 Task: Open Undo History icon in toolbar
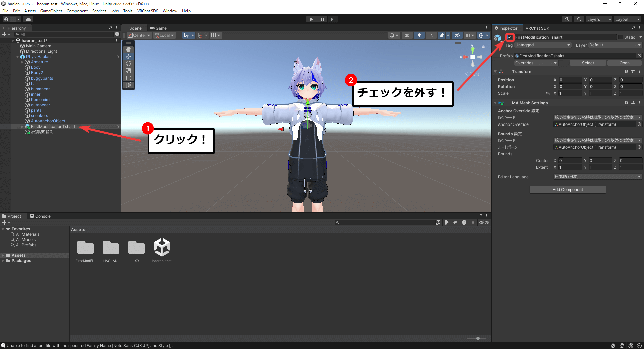(567, 19)
